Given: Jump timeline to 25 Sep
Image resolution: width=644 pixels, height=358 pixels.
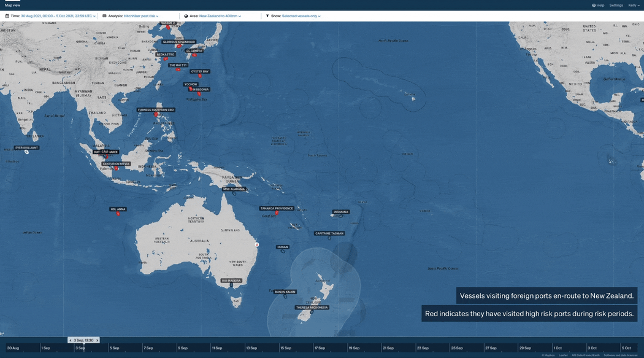Looking at the screenshot, I should 457,348.
